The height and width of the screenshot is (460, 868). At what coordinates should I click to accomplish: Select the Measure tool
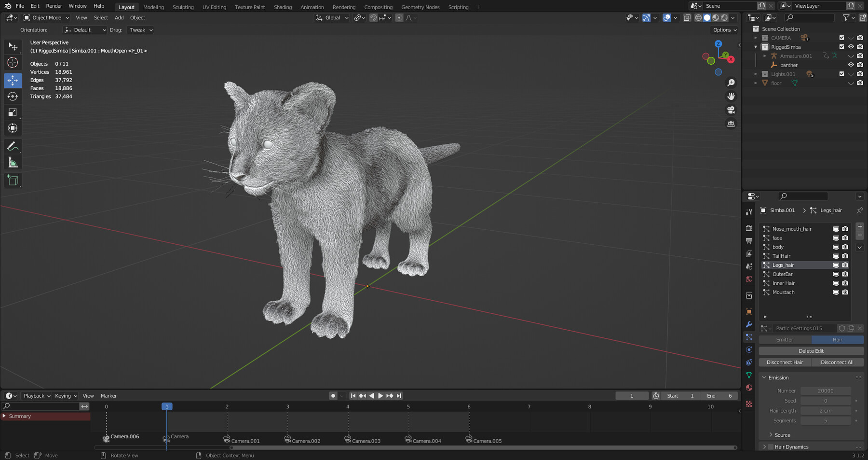pyautogui.click(x=13, y=162)
